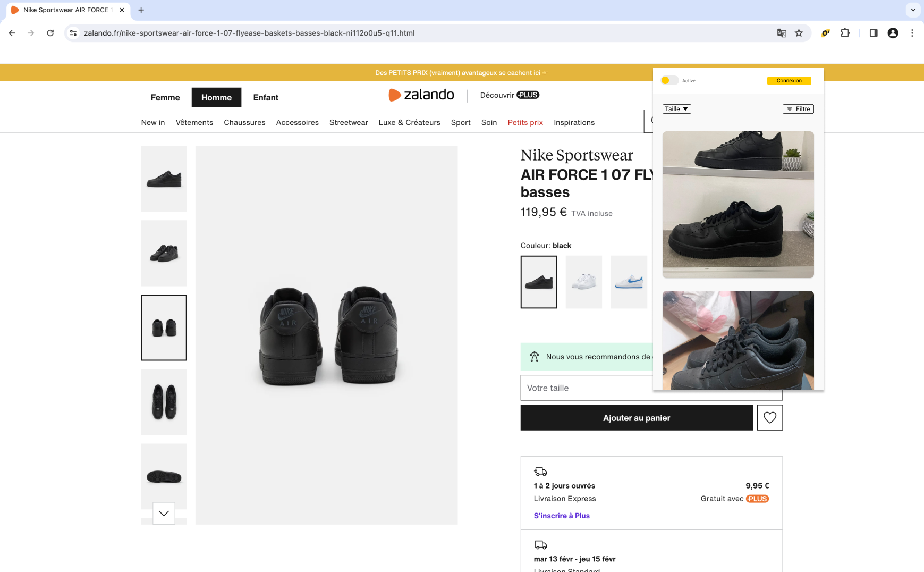Viewport: 924px width, 572px height.
Task: Open the Soin menu
Action: coord(489,122)
